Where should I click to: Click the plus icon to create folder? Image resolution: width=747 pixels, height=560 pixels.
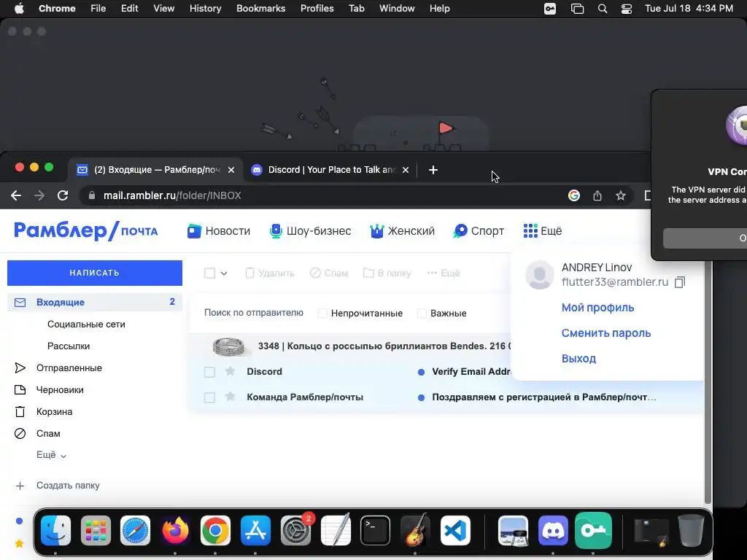[x=20, y=486]
